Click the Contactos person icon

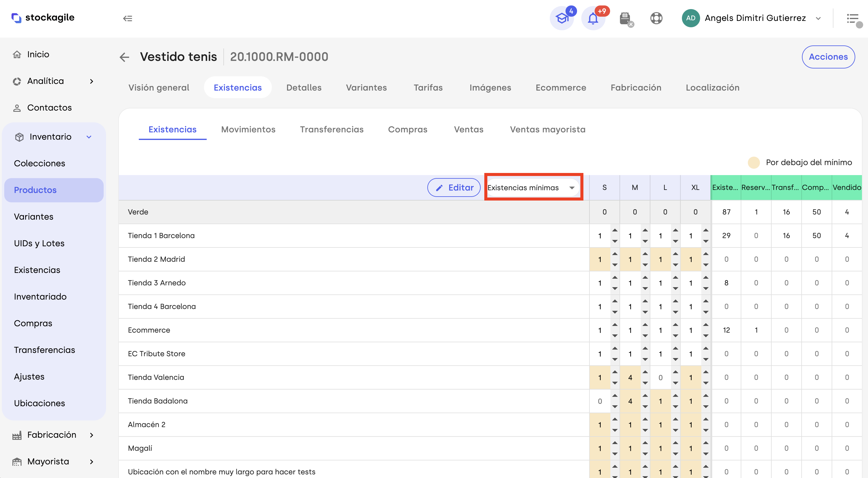tap(17, 108)
